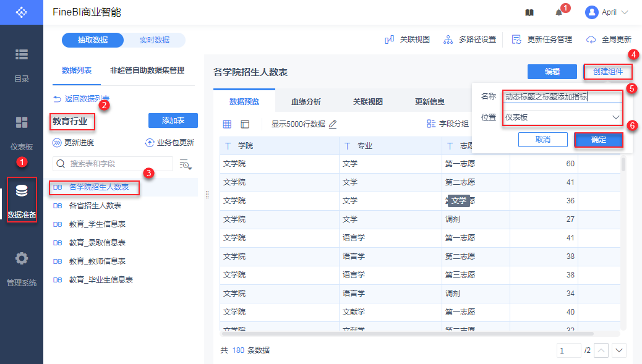The height and width of the screenshot is (364, 642).
Task: Open the 非超管自助数据集管理 tab
Action: (147, 70)
